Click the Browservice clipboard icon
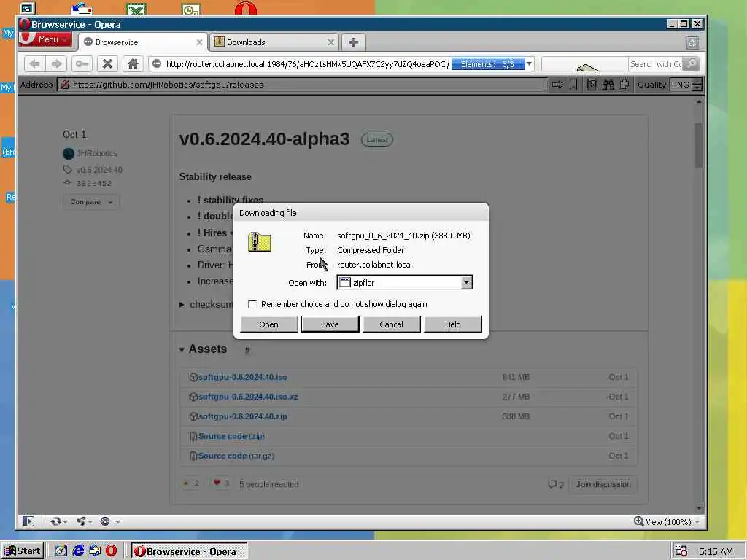The image size is (747, 560). click(x=624, y=85)
